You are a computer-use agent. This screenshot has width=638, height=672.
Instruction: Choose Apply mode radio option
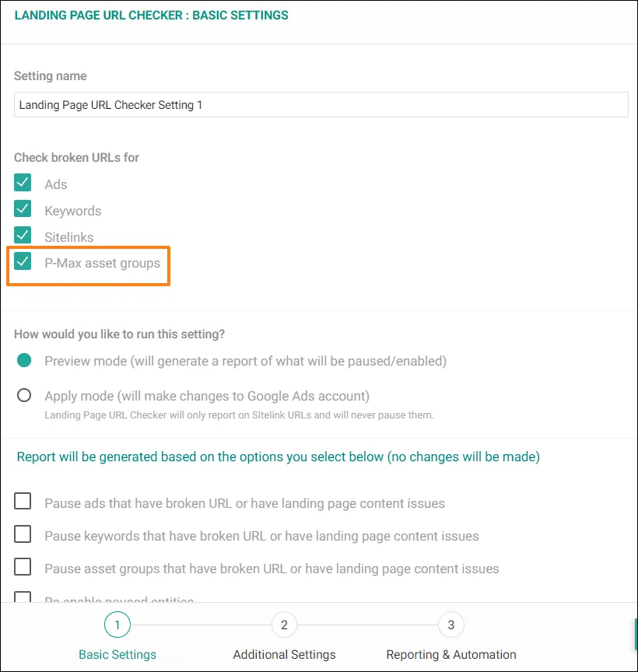pos(24,395)
